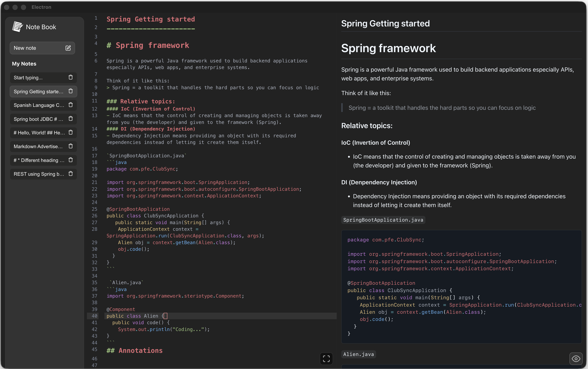This screenshot has height=369, width=588.
Task: Click editor line 'package com.pfe.ClubSync;'
Action: (142, 169)
